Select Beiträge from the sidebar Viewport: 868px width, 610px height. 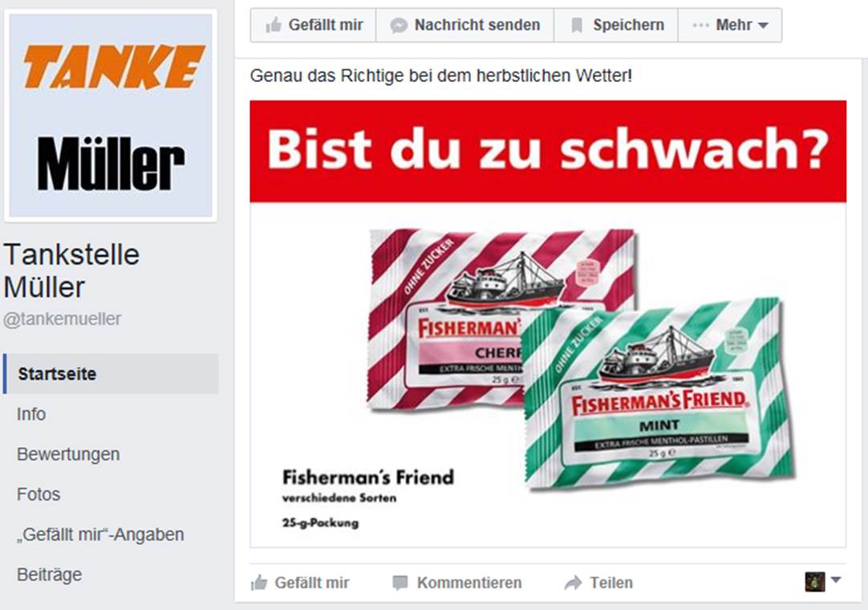(49, 575)
